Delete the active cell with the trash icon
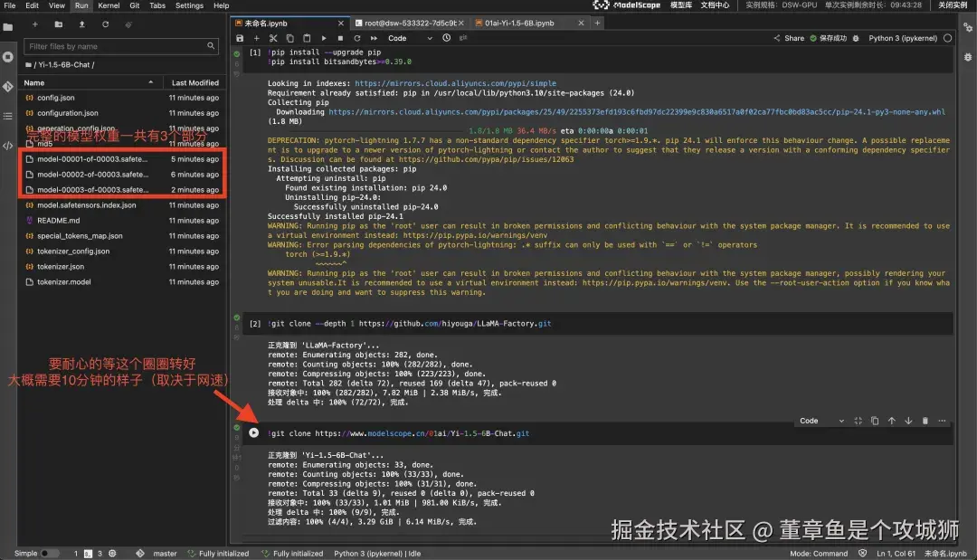Image resolution: width=977 pixels, height=560 pixels. 925,421
